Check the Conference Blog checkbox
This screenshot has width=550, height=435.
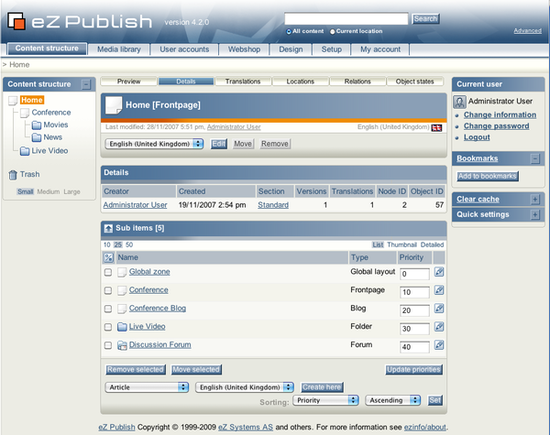point(108,309)
